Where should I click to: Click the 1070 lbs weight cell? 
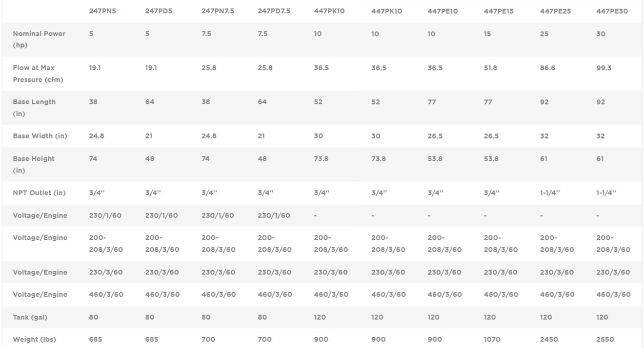[493, 339]
